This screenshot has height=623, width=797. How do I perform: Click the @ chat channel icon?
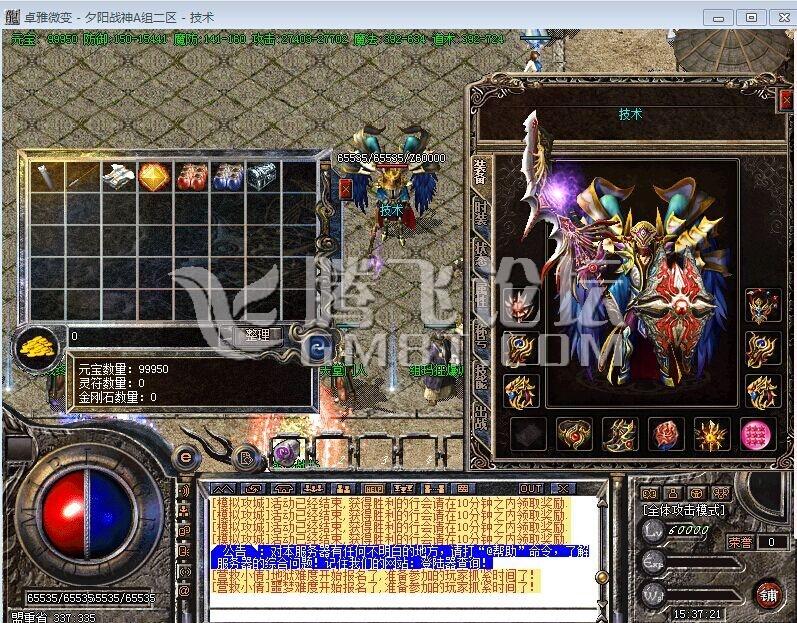[x=184, y=590]
